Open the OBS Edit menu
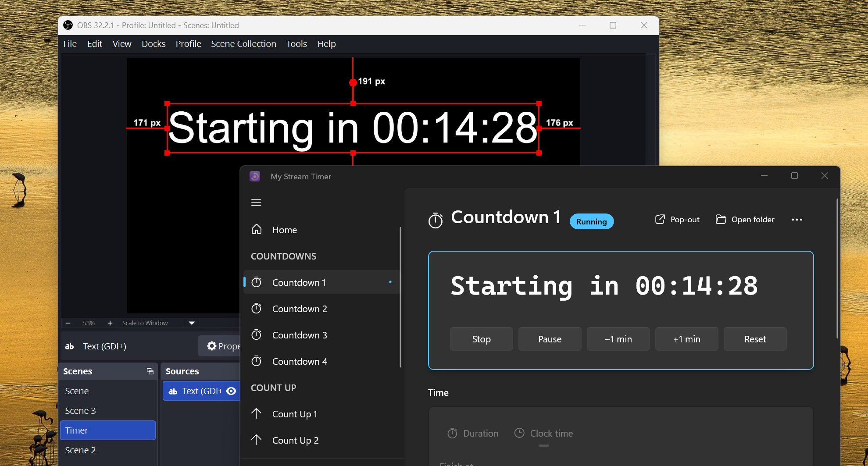868x466 pixels. pos(94,44)
